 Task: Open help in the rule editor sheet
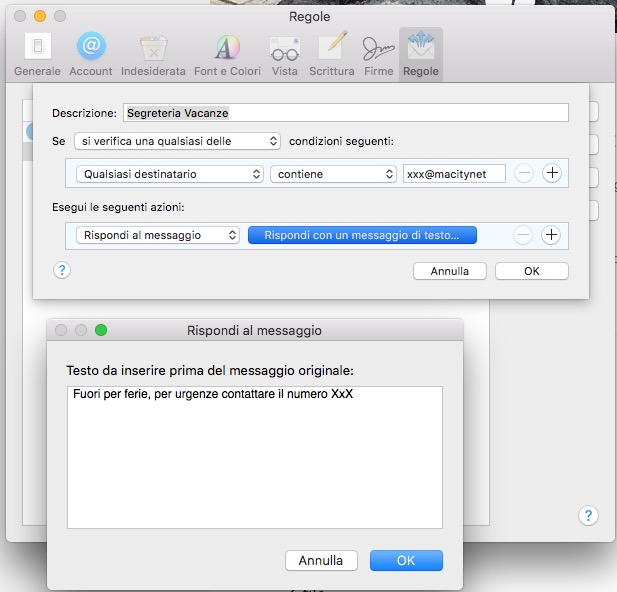point(62,270)
